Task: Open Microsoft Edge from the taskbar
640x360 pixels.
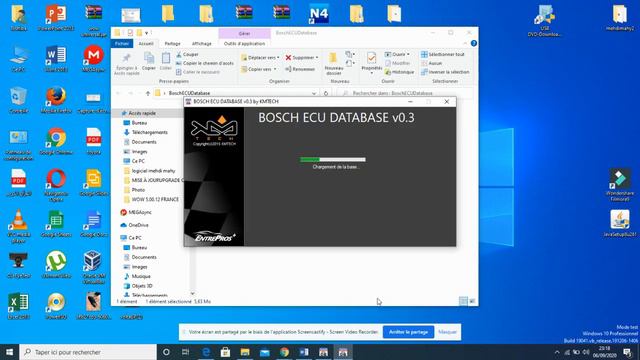Action: click(206, 352)
